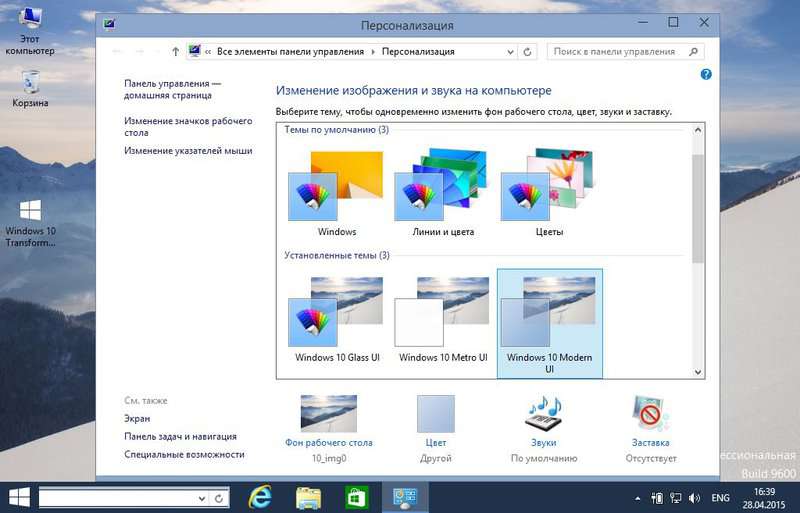
Task: Click the help question mark icon
Action: 706,75
